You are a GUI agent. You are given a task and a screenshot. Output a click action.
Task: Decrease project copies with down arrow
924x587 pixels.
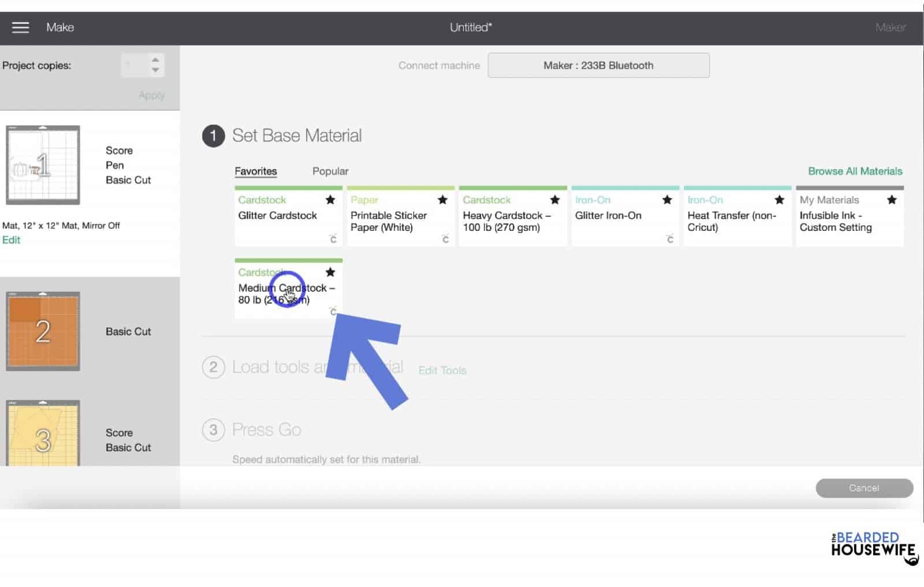155,70
